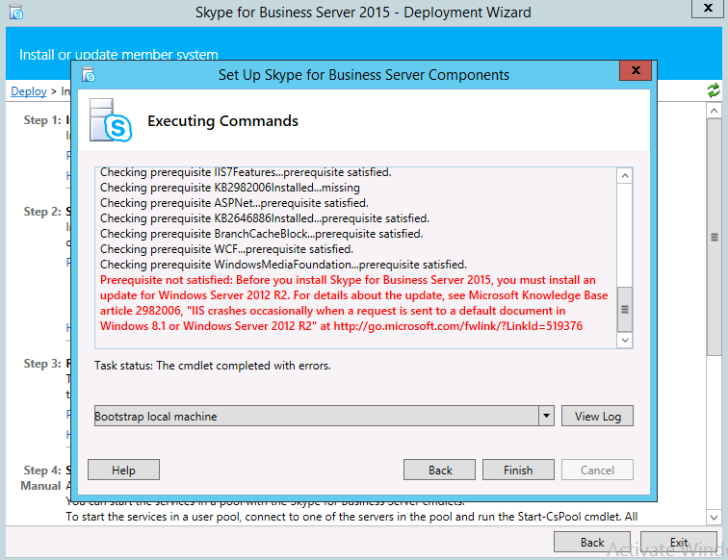This screenshot has height=560, width=728.
Task: Click the Step 2 label in the wizard
Action: (x=42, y=212)
